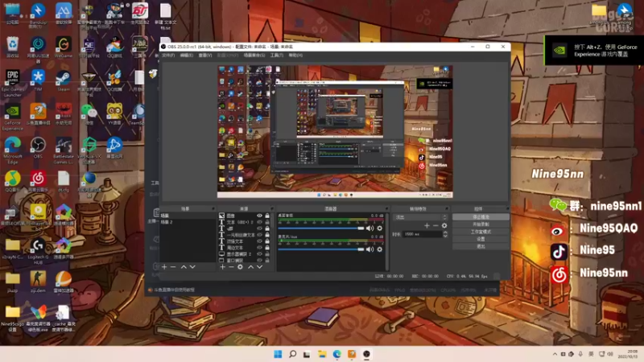644x362 pixels.
Task: Open taskbar search magnifier
Action: (x=292, y=354)
